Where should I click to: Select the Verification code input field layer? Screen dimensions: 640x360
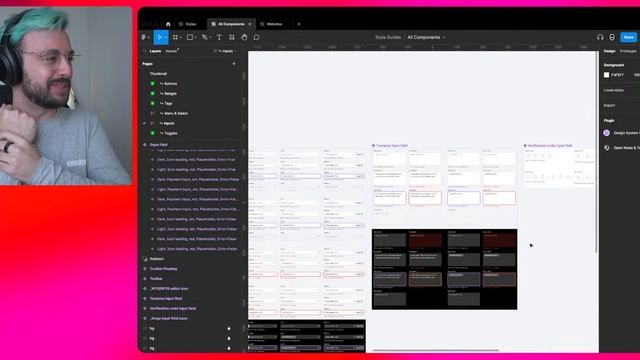[x=173, y=308]
